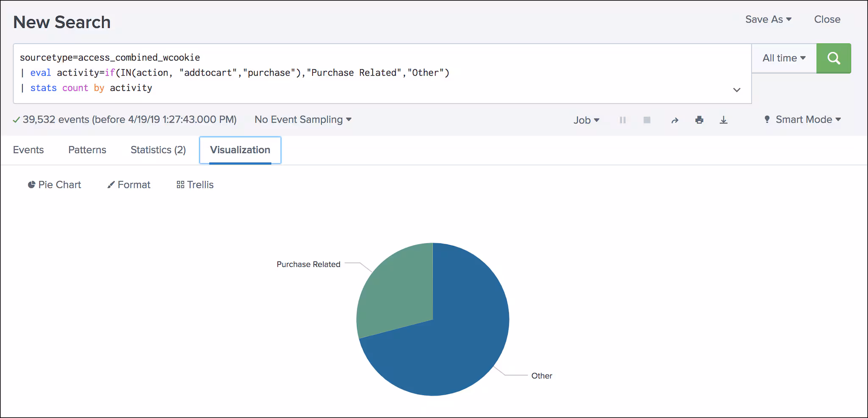
Task: Change search mode from Smart Mode
Action: pyautogui.click(x=802, y=120)
